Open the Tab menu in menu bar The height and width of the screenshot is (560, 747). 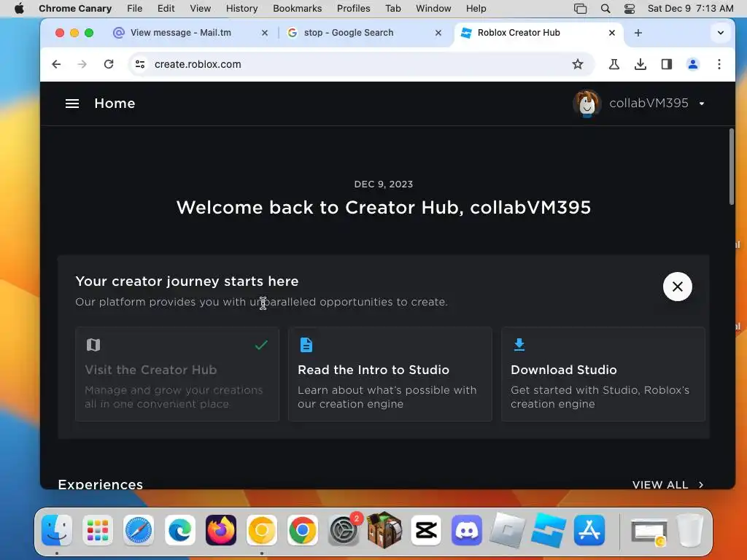click(x=393, y=8)
